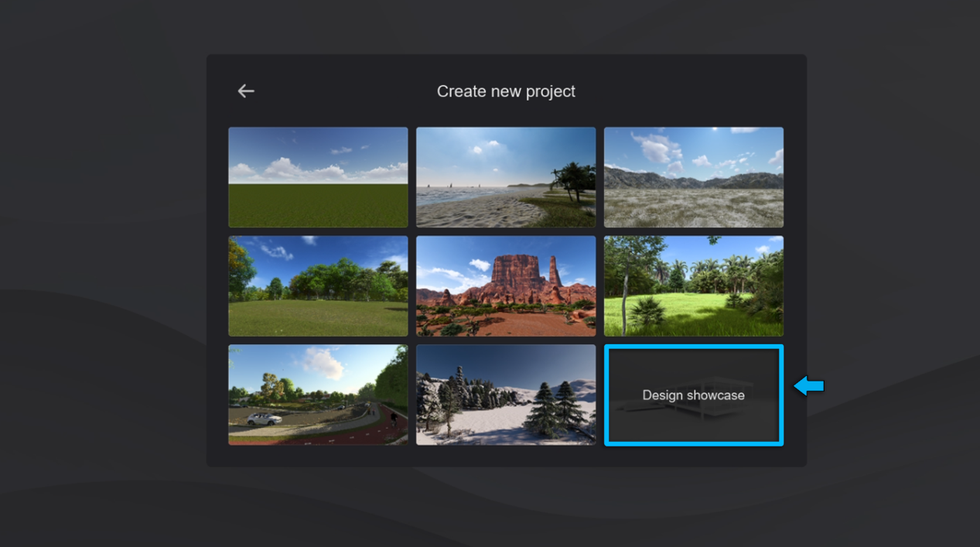Screen dimensions: 980x547
Task: Click the Design showcase text label
Action: coord(693,395)
